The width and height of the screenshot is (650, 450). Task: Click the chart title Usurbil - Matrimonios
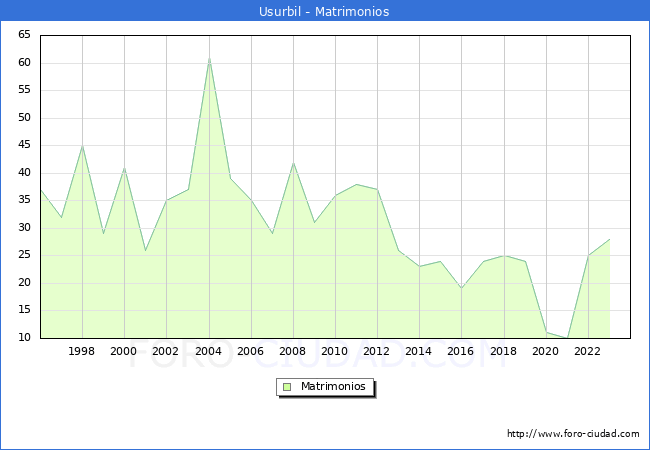click(x=325, y=12)
